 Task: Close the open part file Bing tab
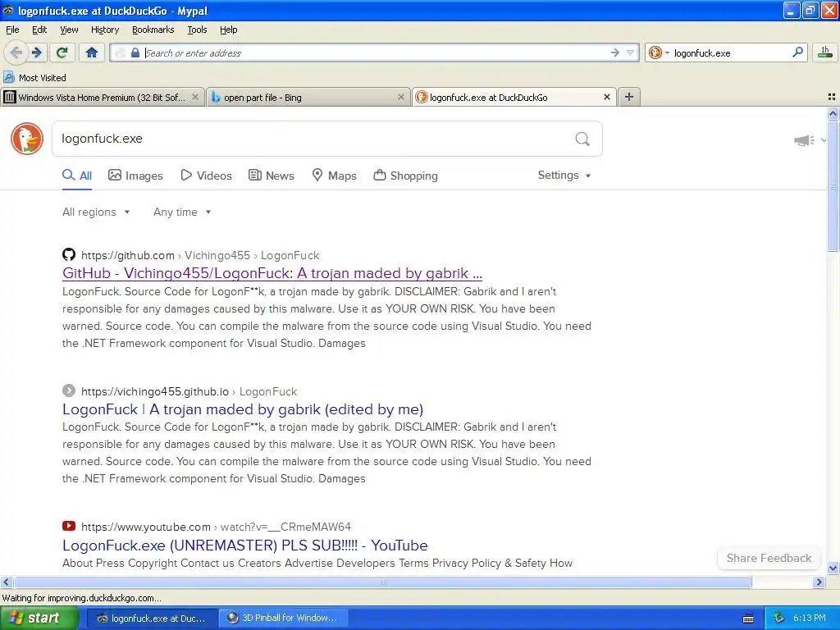pyautogui.click(x=400, y=97)
